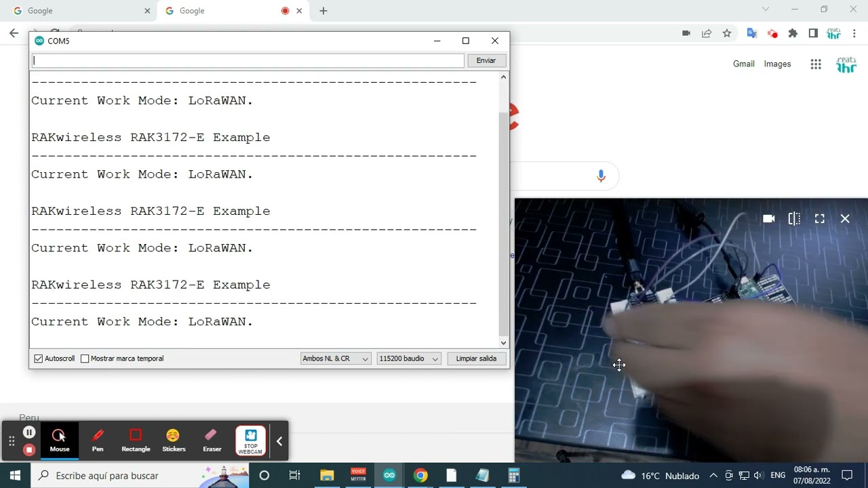Screen dimensions: 868x488
Task: Enable Mostrar marca temporal checkbox
Action: (x=85, y=359)
